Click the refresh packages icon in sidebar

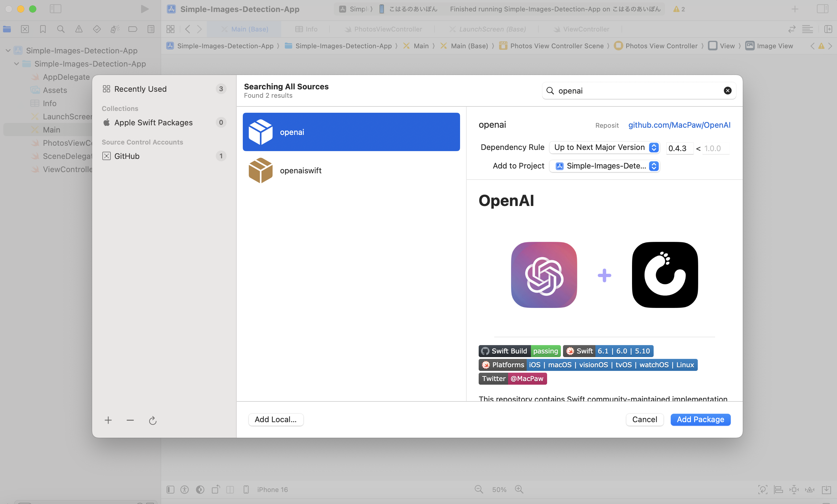pyautogui.click(x=152, y=420)
